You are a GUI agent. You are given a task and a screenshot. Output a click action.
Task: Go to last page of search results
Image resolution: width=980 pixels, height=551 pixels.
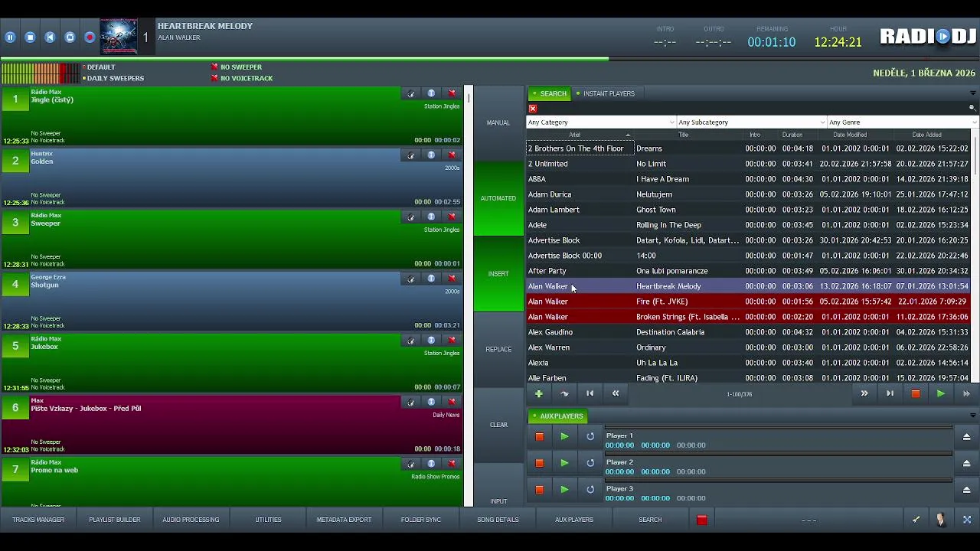click(x=890, y=393)
